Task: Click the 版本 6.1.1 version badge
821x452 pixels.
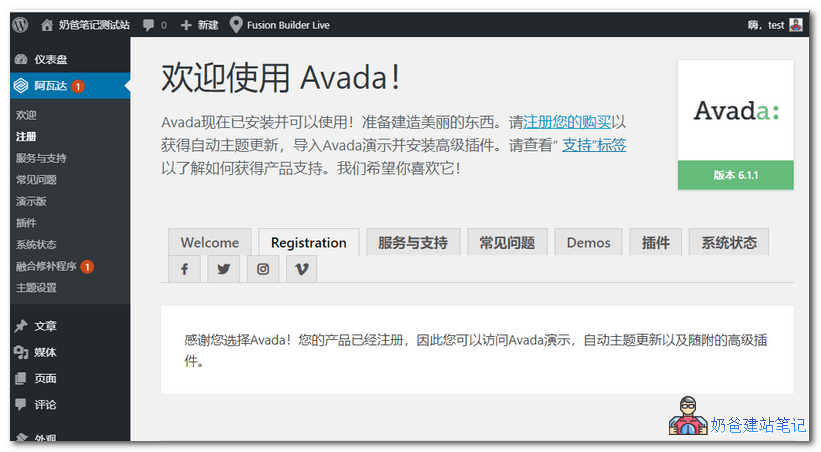Action: (x=736, y=175)
